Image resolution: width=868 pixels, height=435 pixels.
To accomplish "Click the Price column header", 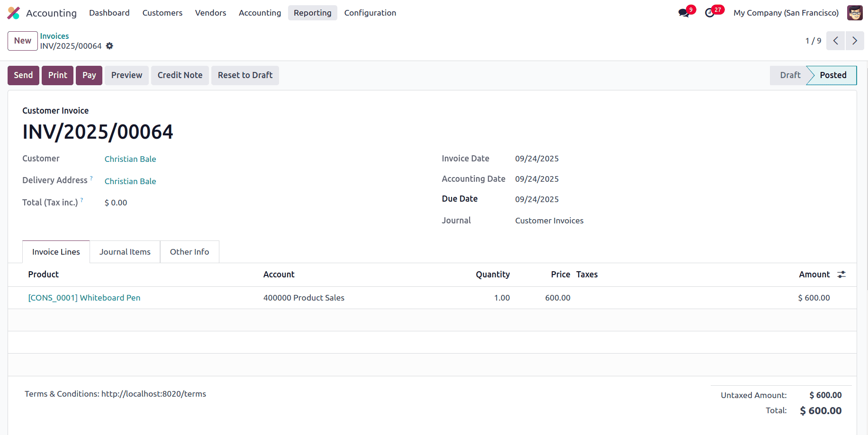I will [561, 275].
